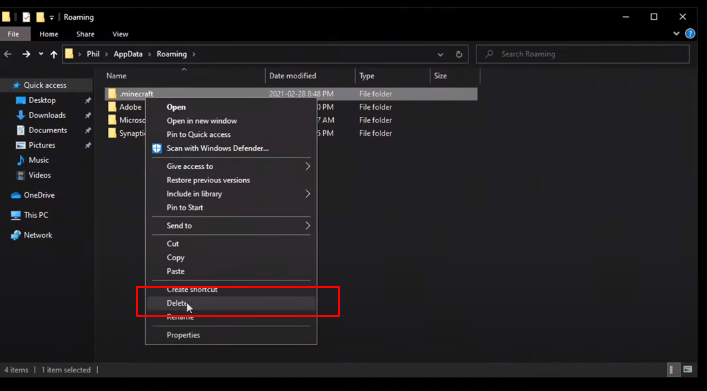This screenshot has height=391, width=707.
Task: Open the blue Help question icon
Action: (x=690, y=33)
